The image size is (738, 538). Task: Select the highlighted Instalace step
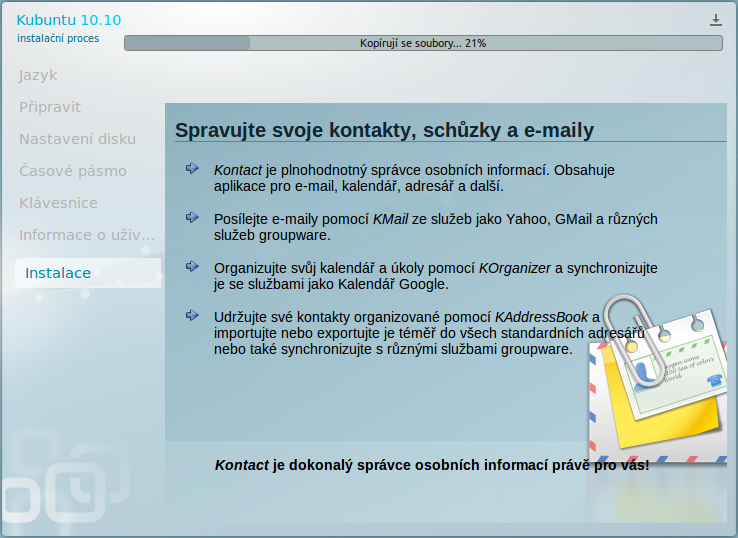pyautogui.click(x=88, y=273)
